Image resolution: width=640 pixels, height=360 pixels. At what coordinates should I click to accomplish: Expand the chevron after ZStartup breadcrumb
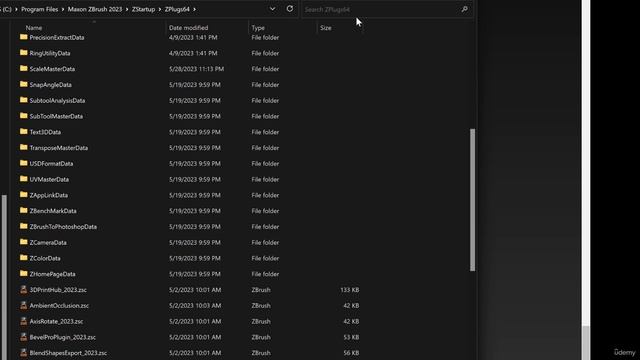[x=160, y=9]
